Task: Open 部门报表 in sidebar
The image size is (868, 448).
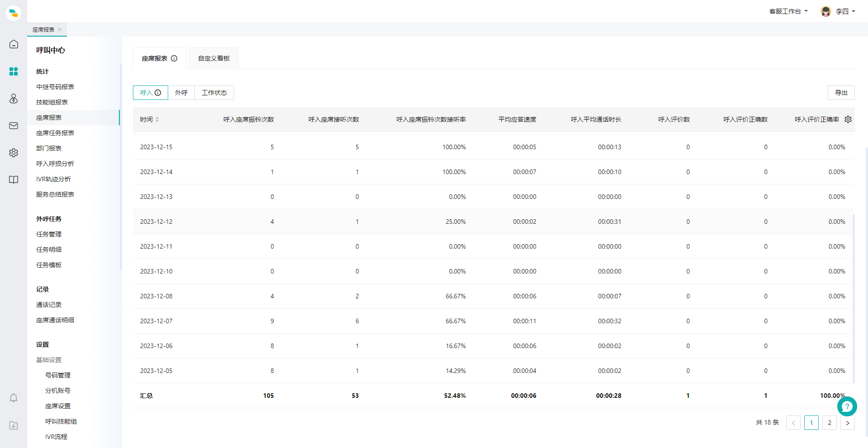Action: pos(49,148)
